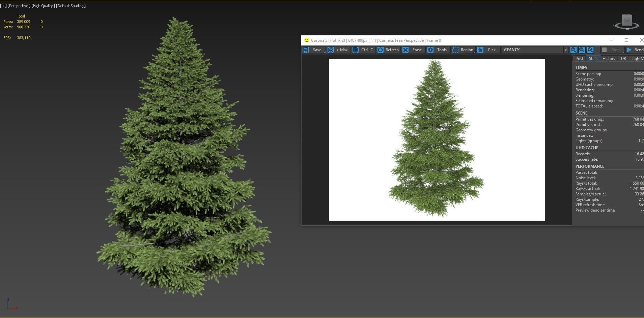This screenshot has width=644, height=318.
Task: Start rendering with Render button
Action: click(635, 50)
